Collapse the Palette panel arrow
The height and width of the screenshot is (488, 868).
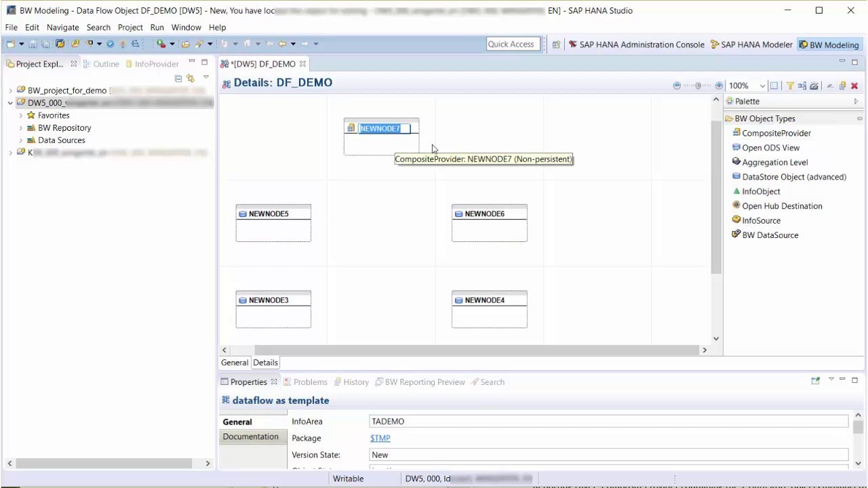coord(856,101)
